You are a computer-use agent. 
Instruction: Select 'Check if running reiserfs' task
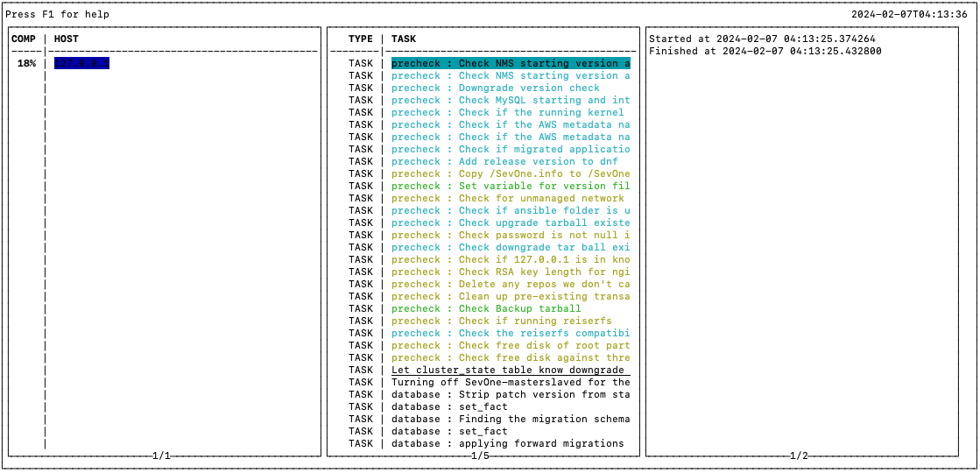tap(501, 321)
